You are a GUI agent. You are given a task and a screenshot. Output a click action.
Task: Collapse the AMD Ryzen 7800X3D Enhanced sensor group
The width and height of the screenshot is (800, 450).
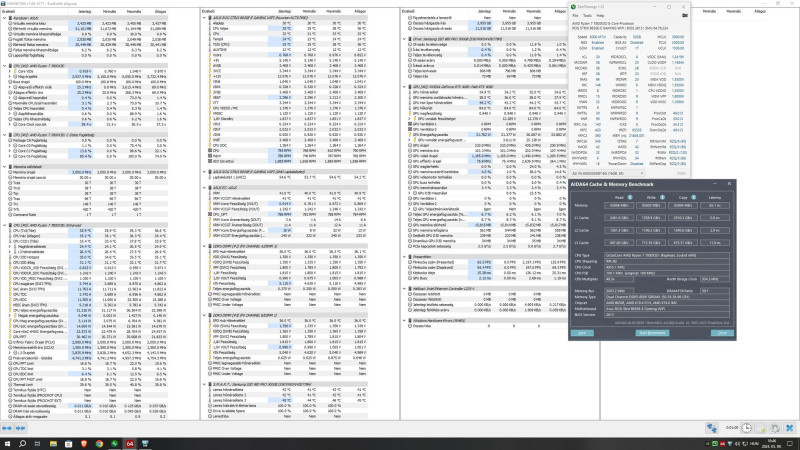pyautogui.click(x=5, y=225)
